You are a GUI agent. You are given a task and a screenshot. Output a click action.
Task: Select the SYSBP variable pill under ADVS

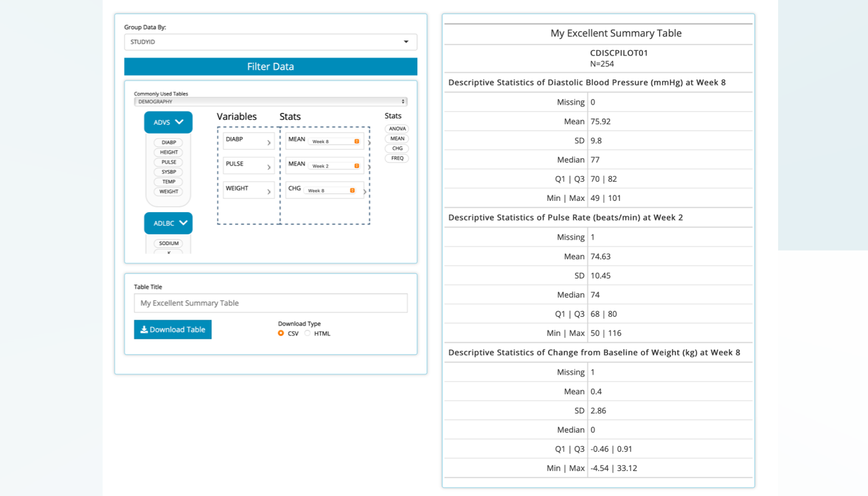point(169,172)
